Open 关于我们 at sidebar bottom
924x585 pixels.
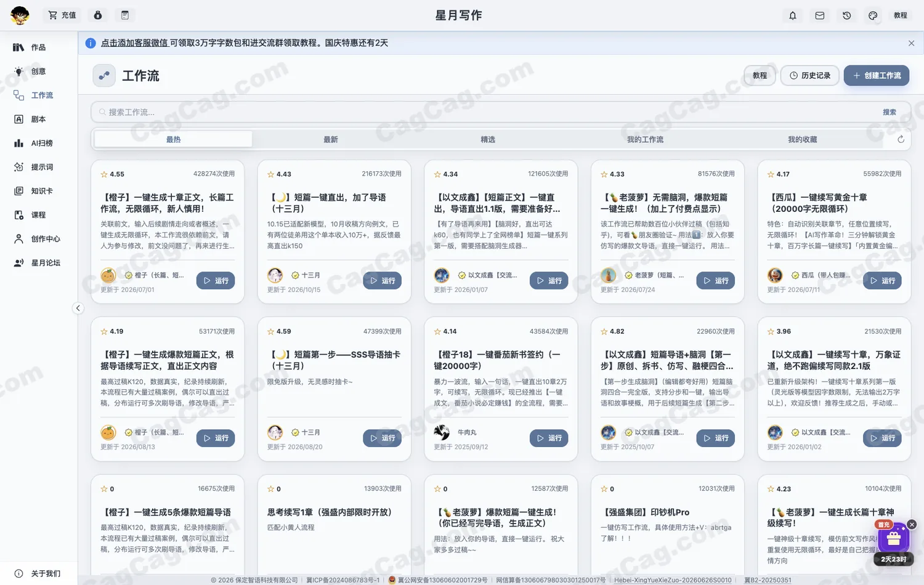tap(38, 574)
